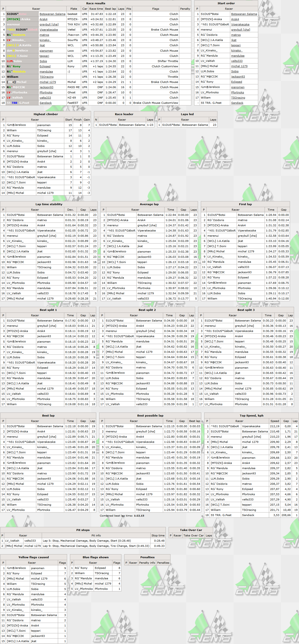Open jackson93 link in Start order table

[x=238, y=77]
